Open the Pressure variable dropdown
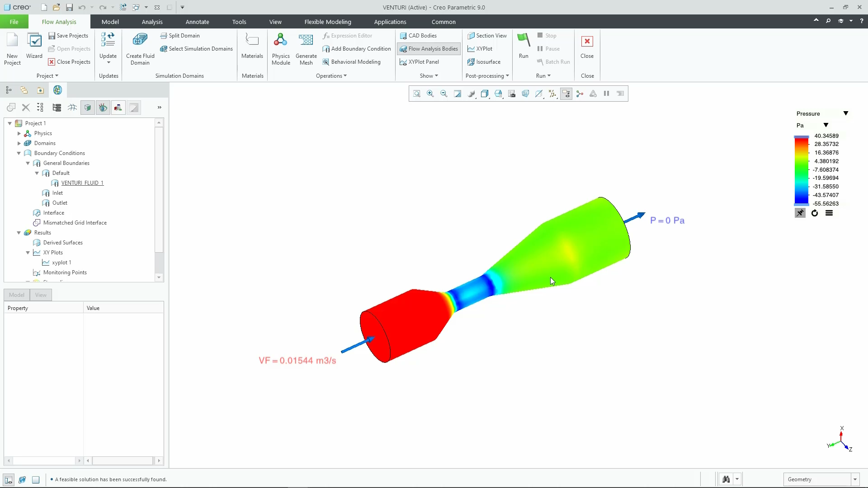The height and width of the screenshot is (488, 868). [x=845, y=113]
